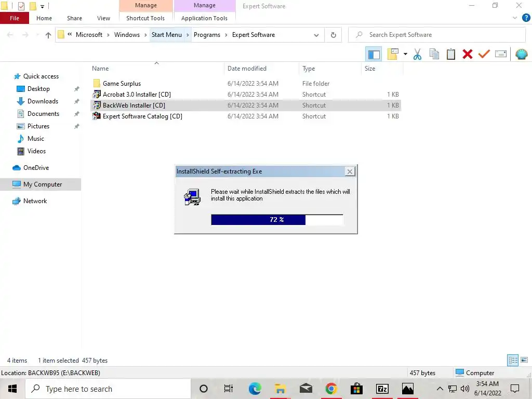Open OneDrive in navigation pane
The image size is (532, 399).
click(36, 168)
